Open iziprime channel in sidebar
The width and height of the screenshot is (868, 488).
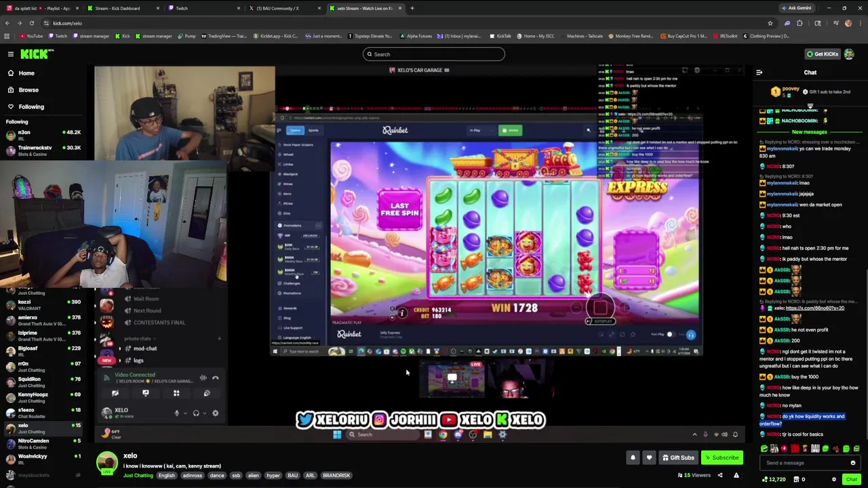(x=42, y=336)
